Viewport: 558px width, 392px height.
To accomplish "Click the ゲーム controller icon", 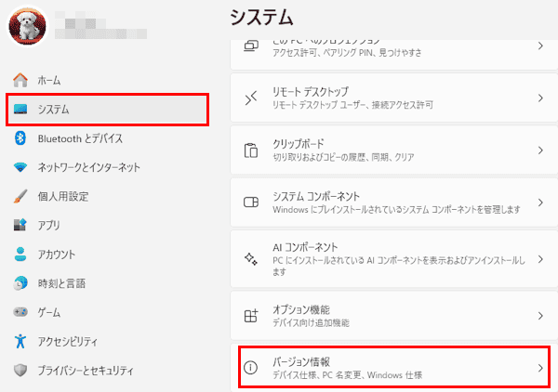I will coord(20,312).
